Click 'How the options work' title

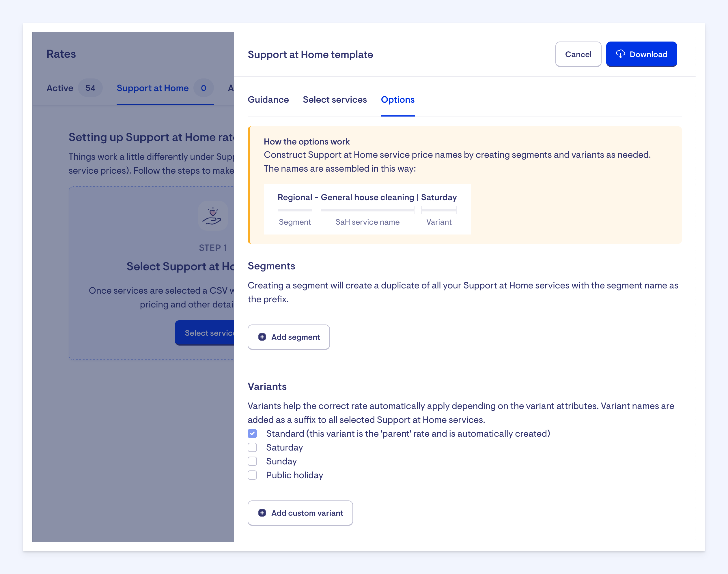306,142
